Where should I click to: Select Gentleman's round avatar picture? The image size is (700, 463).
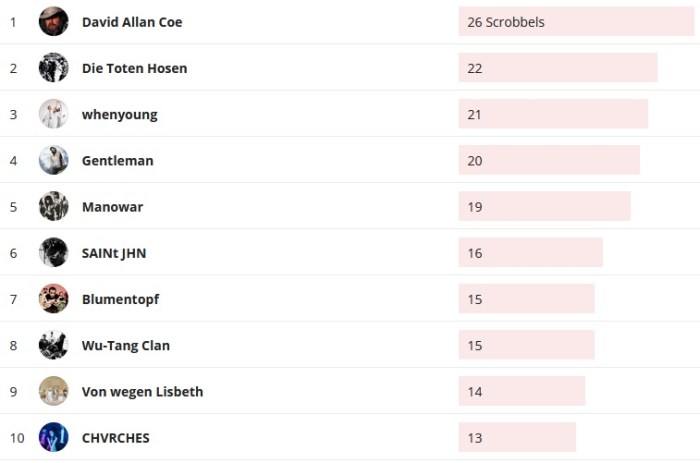tap(54, 160)
